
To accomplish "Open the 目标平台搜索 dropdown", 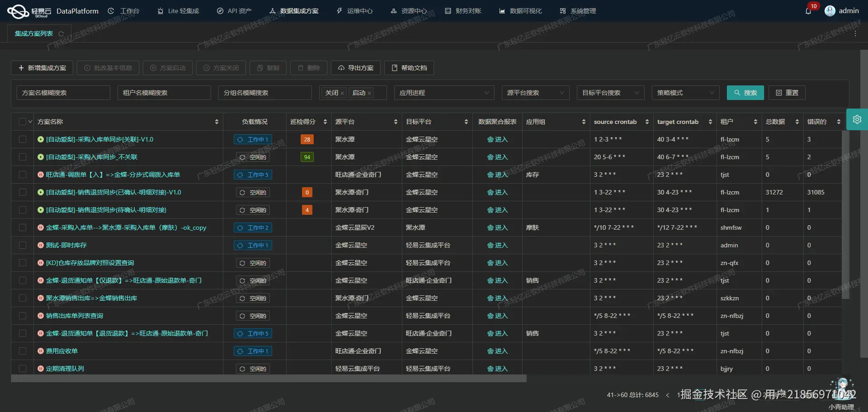I will [x=610, y=92].
